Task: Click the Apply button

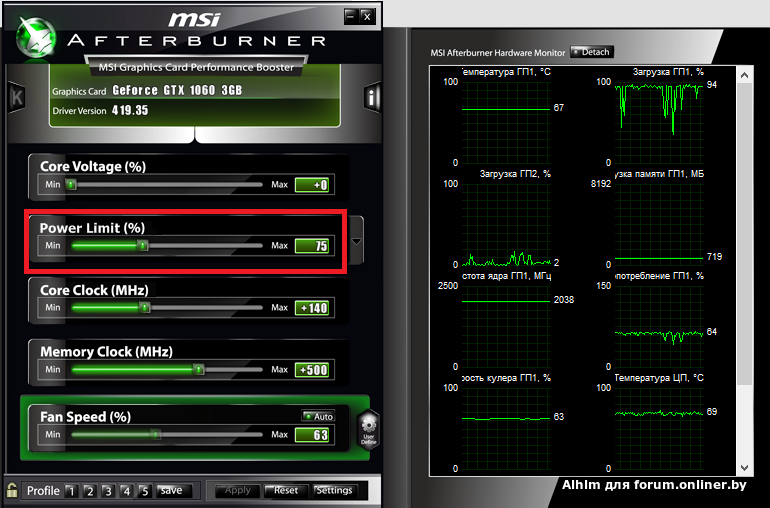Action: pos(238,490)
